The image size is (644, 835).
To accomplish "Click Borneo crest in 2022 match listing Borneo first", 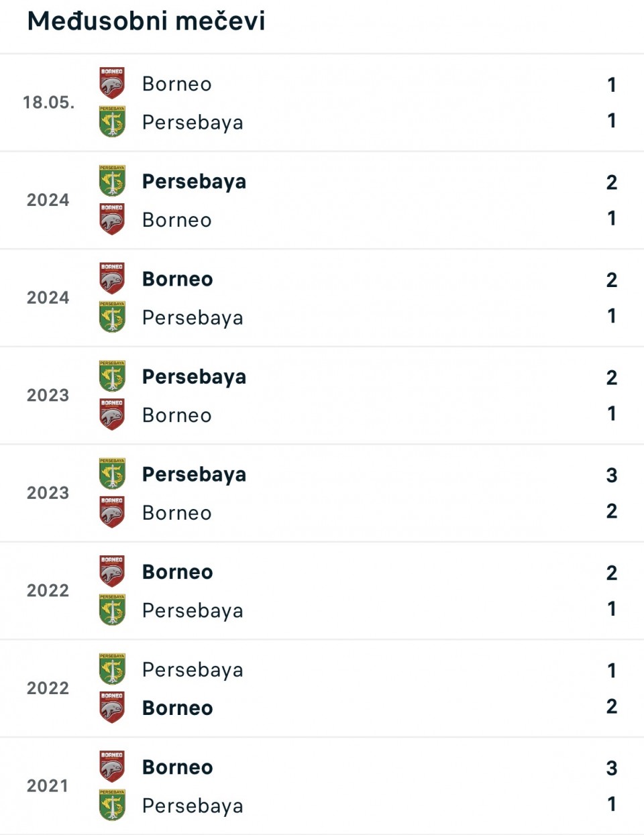I will 112,571.
